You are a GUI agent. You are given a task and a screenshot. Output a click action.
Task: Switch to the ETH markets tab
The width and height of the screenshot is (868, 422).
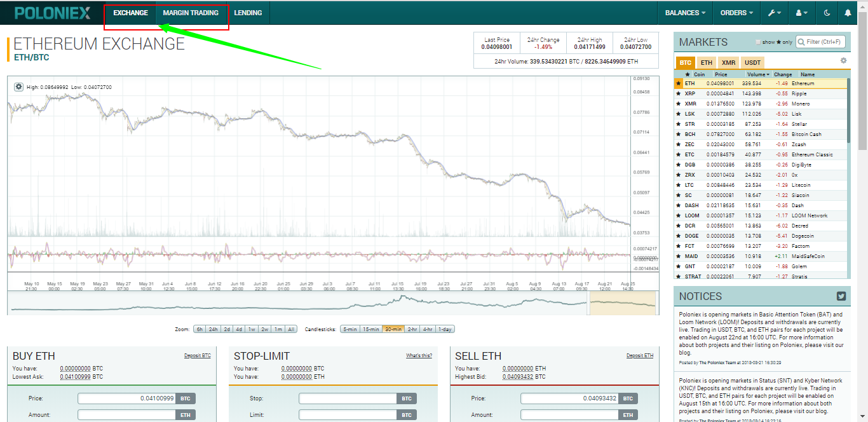click(706, 63)
